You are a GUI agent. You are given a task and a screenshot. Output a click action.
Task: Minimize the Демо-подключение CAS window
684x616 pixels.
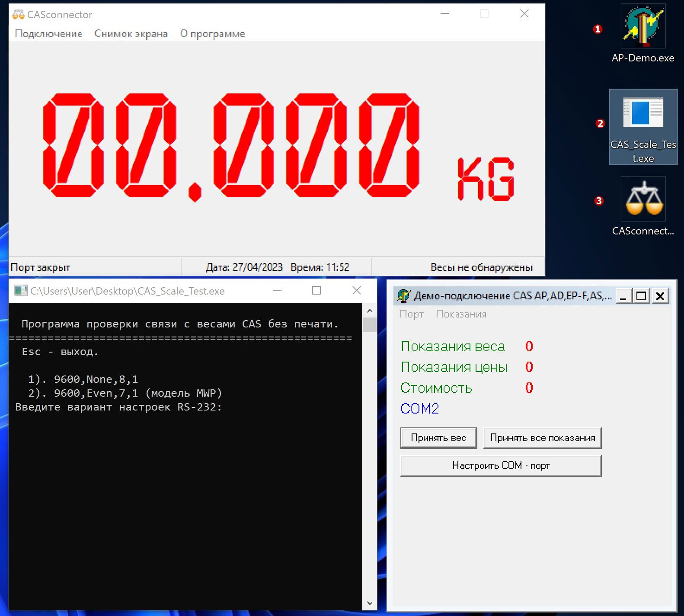[623, 296]
